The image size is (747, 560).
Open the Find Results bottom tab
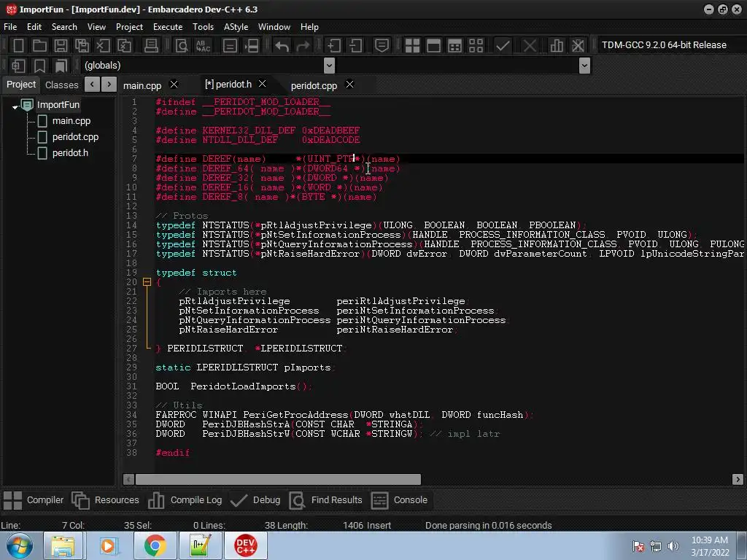[x=326, y=500]
